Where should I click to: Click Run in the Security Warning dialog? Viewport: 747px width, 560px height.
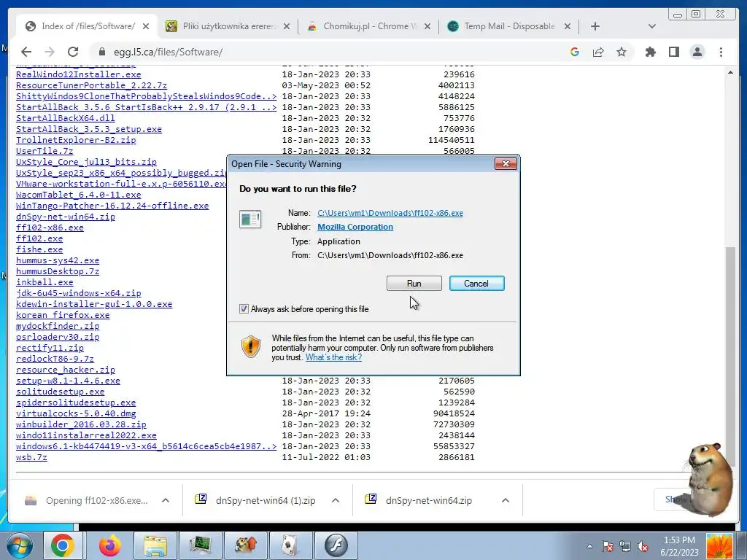click(414, 284)
